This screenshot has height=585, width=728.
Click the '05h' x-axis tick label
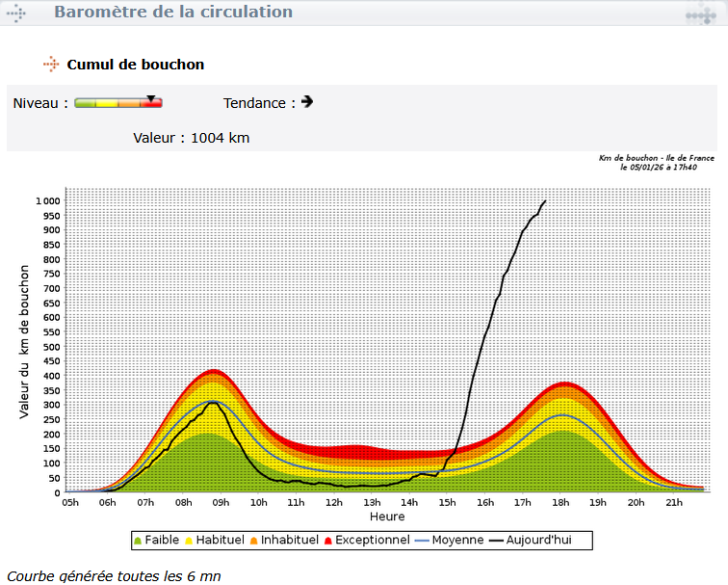click(70, 503)
